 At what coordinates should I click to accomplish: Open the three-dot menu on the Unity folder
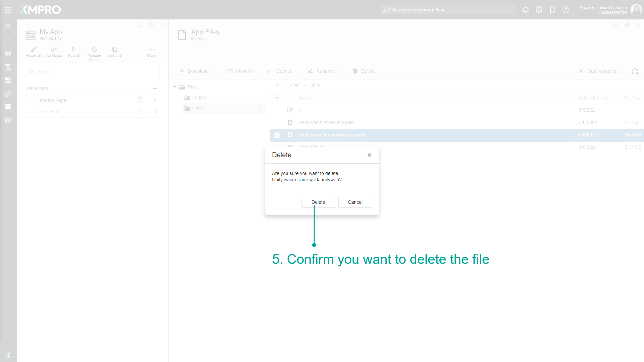[x=261, y=108]
